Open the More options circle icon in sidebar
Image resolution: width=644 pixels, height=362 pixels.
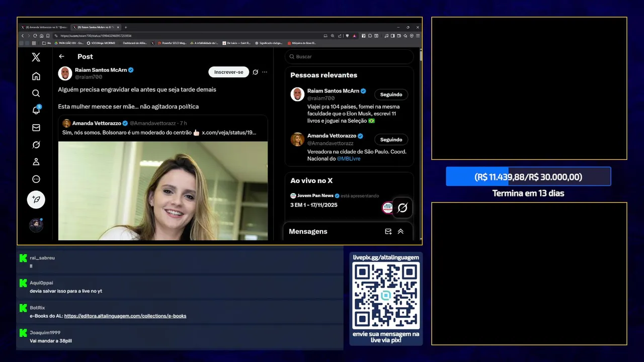click(36, 179)
